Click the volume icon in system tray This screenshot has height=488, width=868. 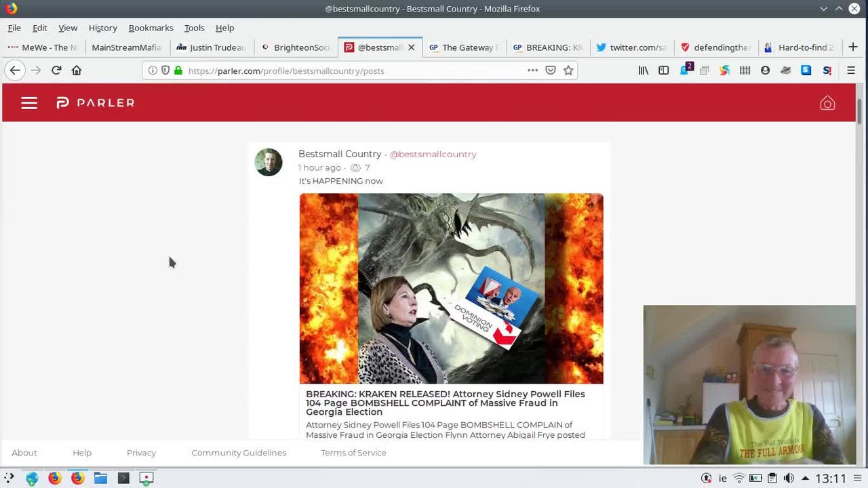point(788,479)
